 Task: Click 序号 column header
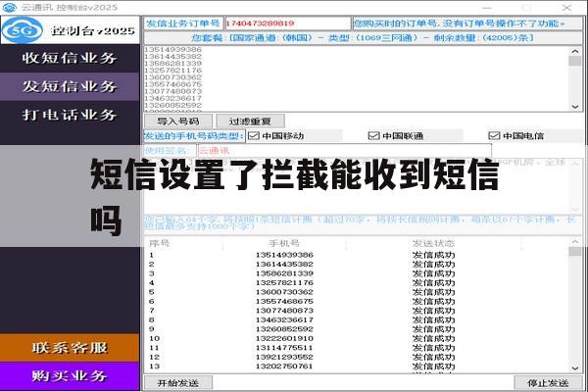pos(160,243)
